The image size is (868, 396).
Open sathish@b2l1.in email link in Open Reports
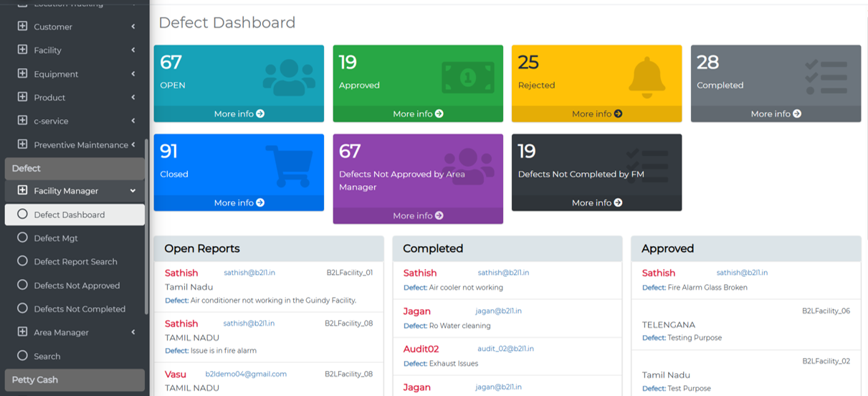point(249,273)
